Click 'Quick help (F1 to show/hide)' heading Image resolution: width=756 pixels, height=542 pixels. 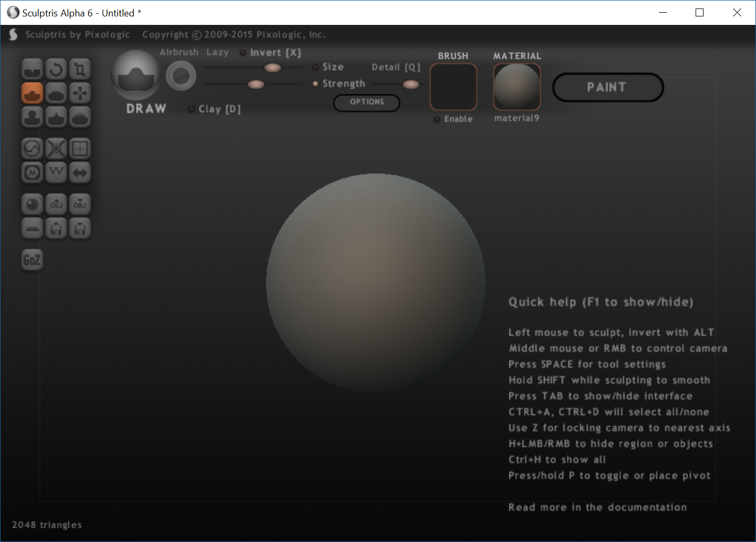pos(601,302)
